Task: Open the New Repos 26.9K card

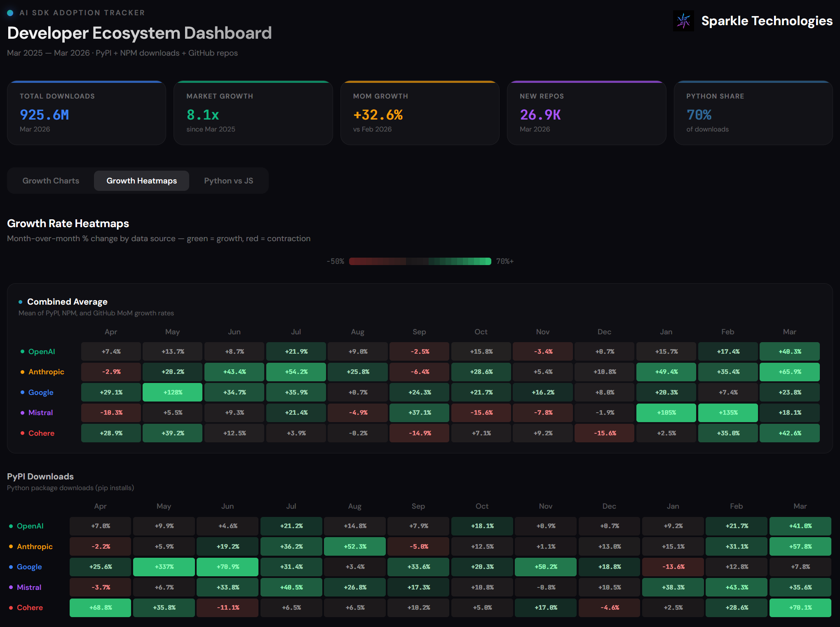Action: click(587, 113)
